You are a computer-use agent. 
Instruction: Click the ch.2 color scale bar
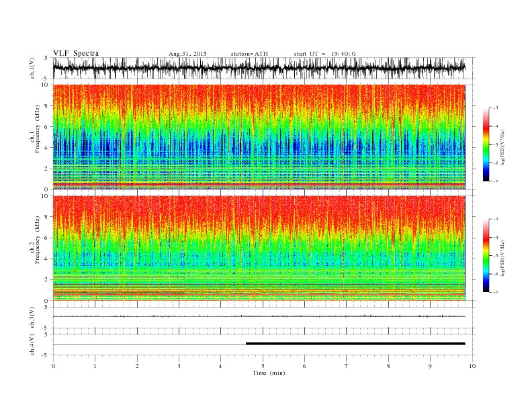pyautogui.click(x=486, y=255)
